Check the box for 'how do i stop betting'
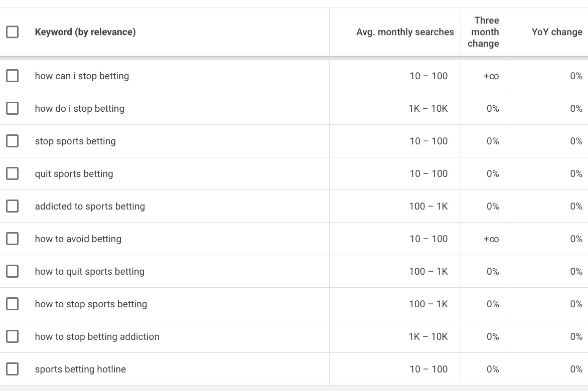This screenshot has width=588, height=391. [12, 108]
